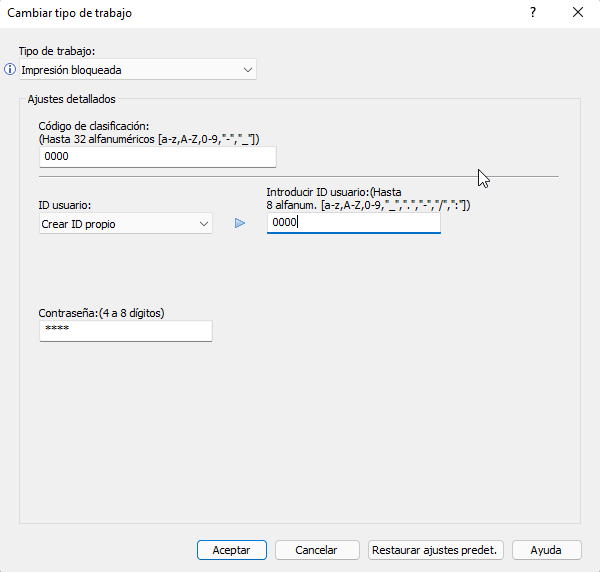Viewport: 600px width, 572px height.
Task: Confirm with the Aceptar button
Action: click(x=232, y=550)
